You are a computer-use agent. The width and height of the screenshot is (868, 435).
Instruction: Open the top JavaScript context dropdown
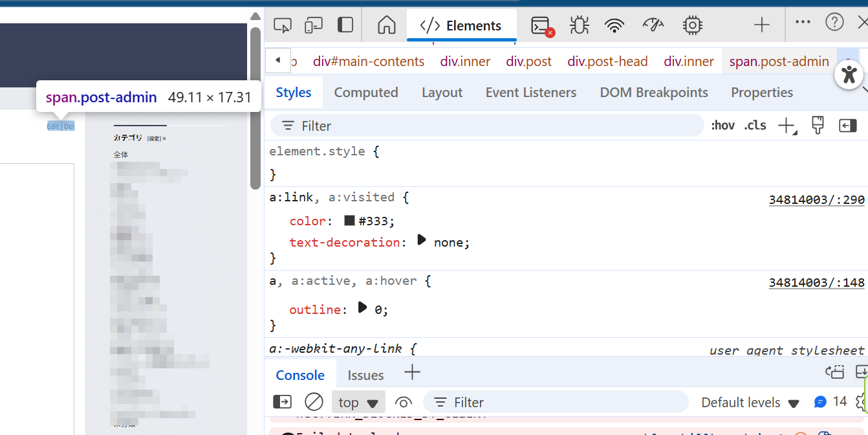pyautogui.click(x=358, y=402)
